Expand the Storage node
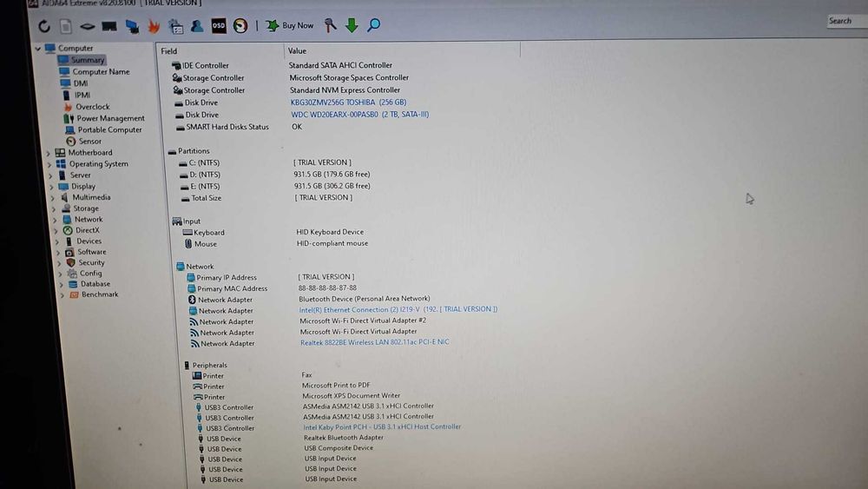 54,208
